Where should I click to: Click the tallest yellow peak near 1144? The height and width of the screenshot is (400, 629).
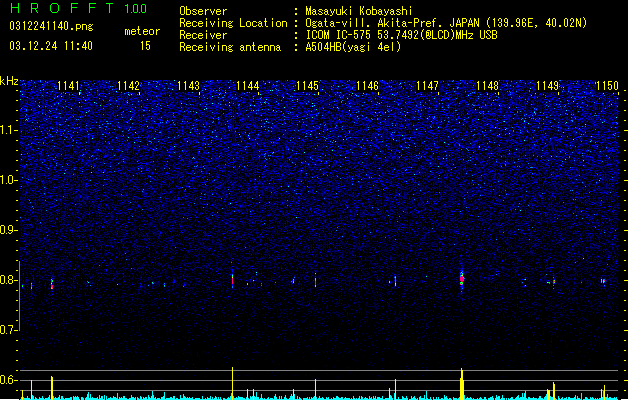232,383
